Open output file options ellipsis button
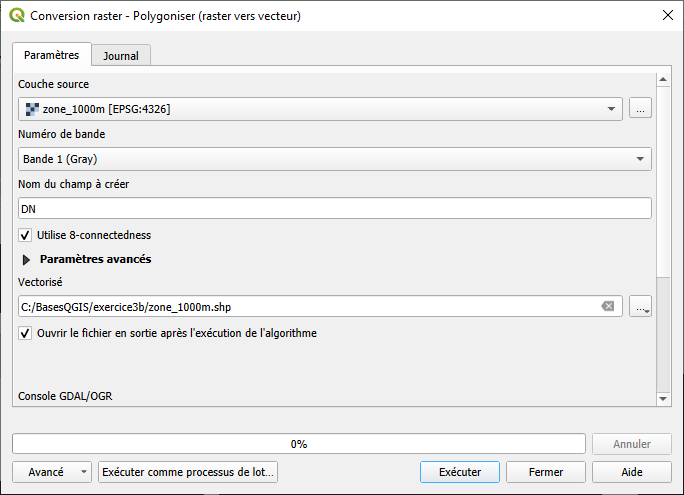684x495 pixels. [641, 307]
